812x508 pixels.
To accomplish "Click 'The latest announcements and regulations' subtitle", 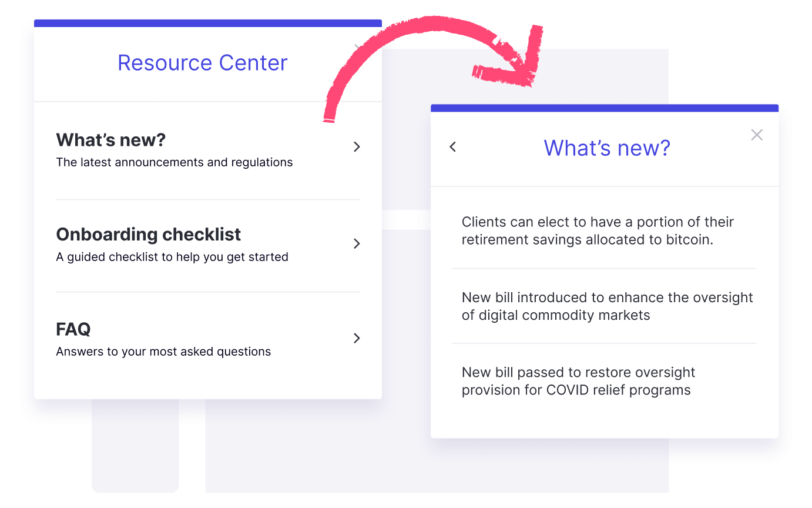I will click(175, 162).
